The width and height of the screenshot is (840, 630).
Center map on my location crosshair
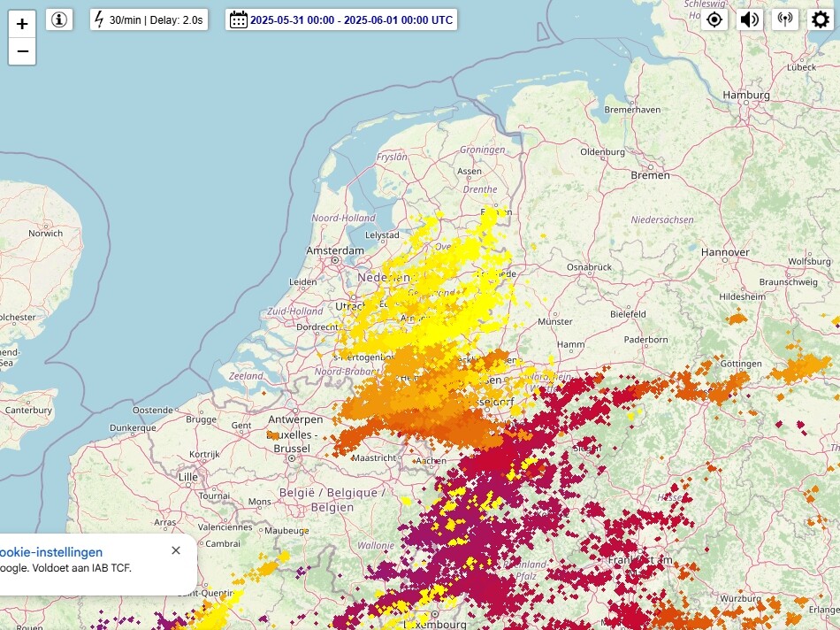(714, 19)
